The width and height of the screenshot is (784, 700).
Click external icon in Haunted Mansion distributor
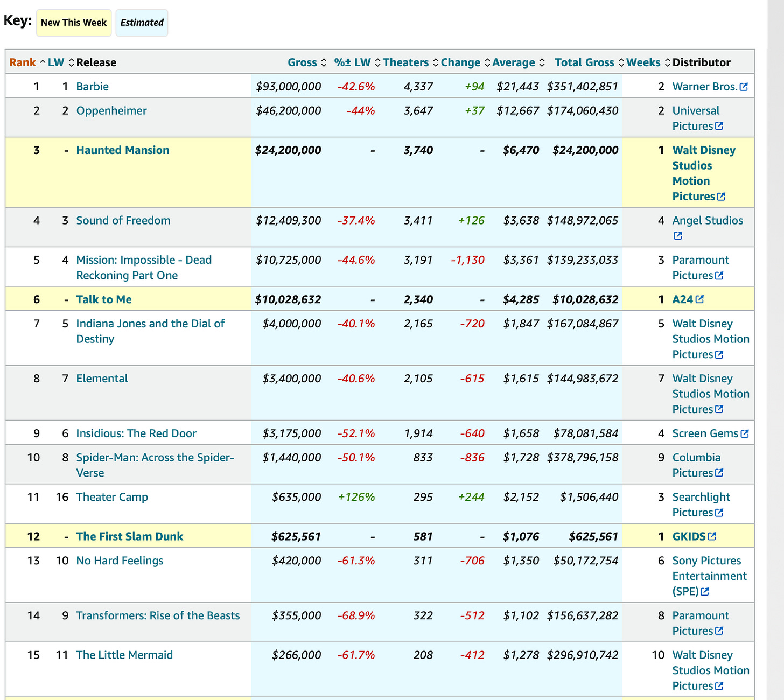click(x=721, y=197)
